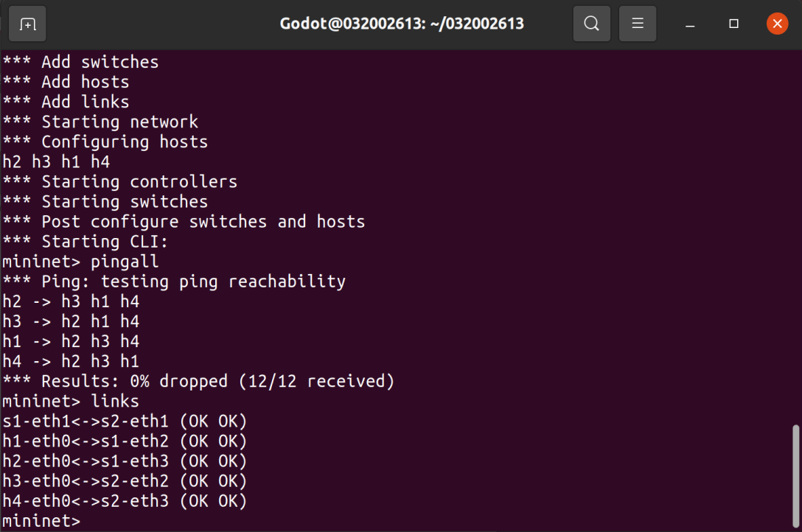Click the window title Godot@032002613
802x532 pixels.
pos(402,24)
